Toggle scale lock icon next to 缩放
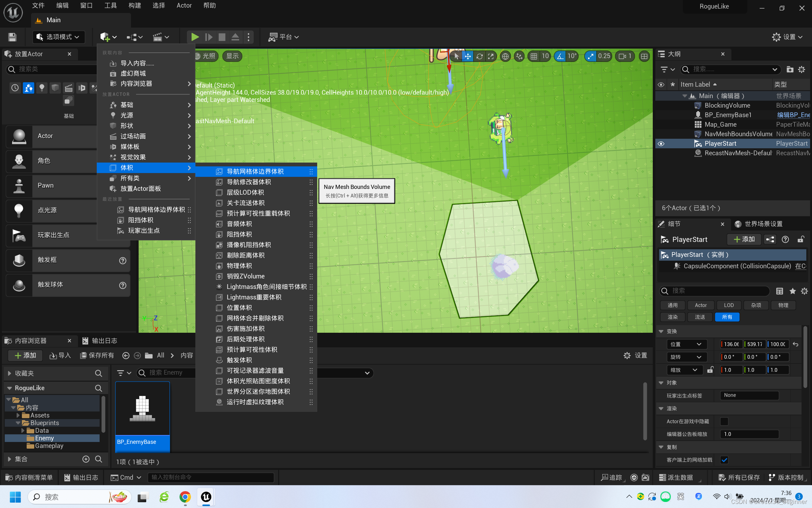812x508 pixels. [x=710, y=370]
